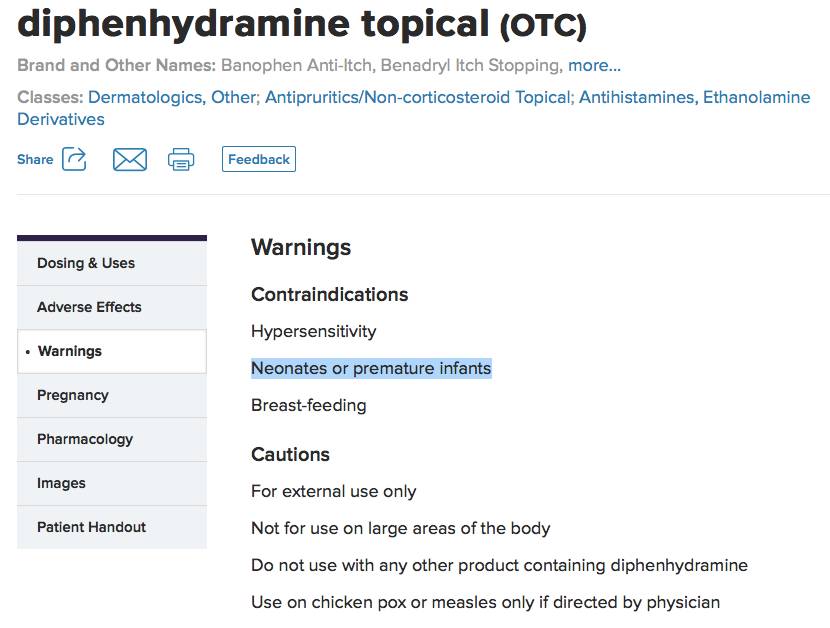The width and height of the screenshot is (830, 628).
Task: Click the Contraindications heading
Action: coord(329,295)
